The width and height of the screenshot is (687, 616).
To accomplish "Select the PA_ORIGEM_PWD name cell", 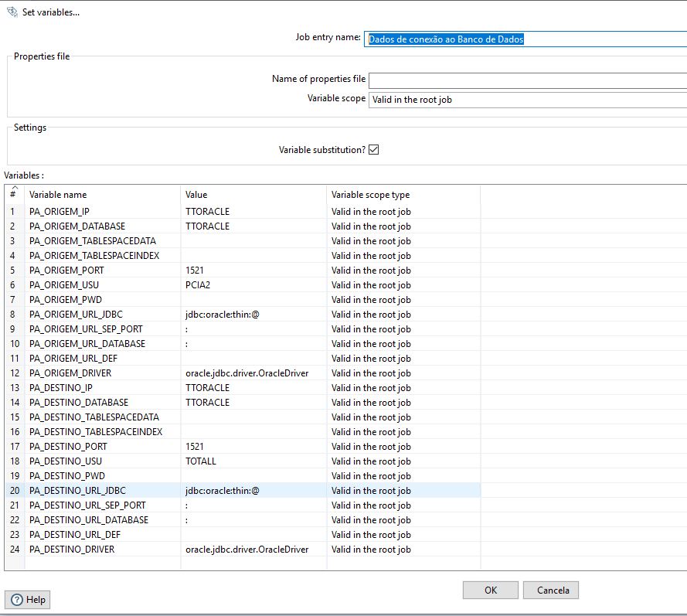I will point(103,300).
